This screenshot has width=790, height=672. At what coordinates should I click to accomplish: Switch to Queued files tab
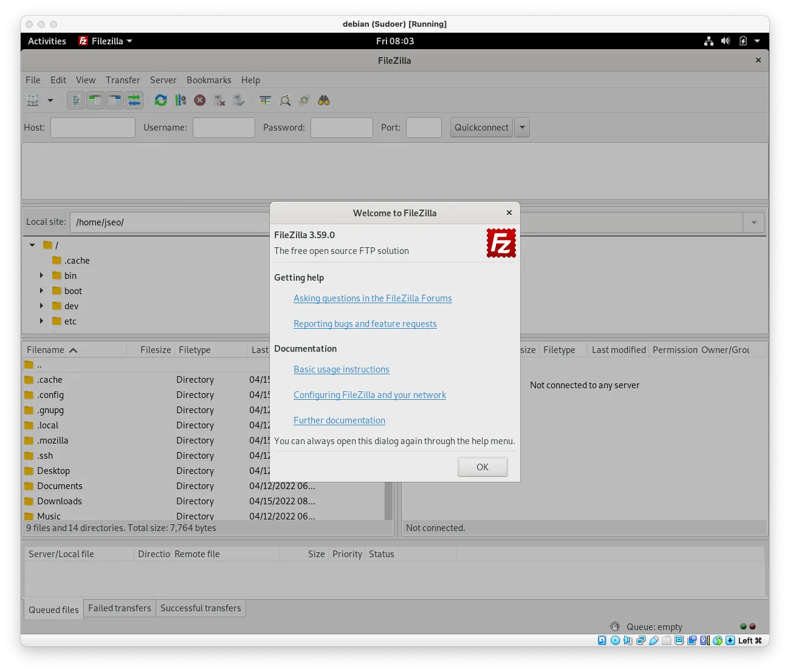(x=53, y=609)
